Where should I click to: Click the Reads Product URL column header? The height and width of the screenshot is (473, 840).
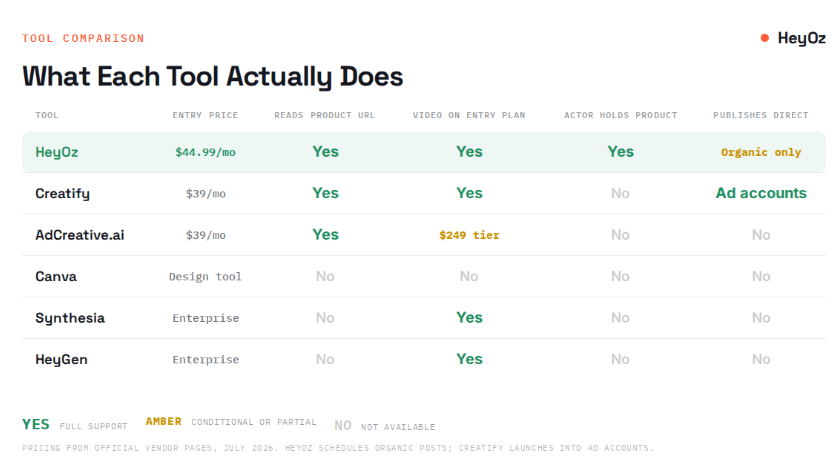[325, 115]
